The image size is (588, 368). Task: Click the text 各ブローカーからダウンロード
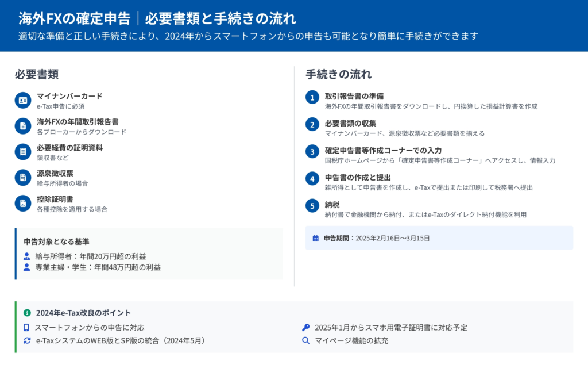tap(82, 132)
